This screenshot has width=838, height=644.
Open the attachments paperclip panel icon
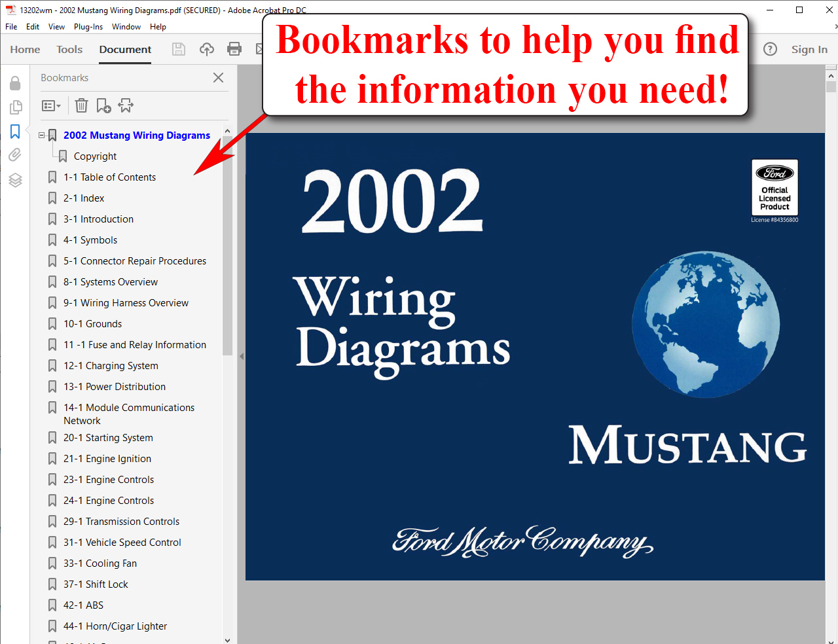click(x=15, y=154)
